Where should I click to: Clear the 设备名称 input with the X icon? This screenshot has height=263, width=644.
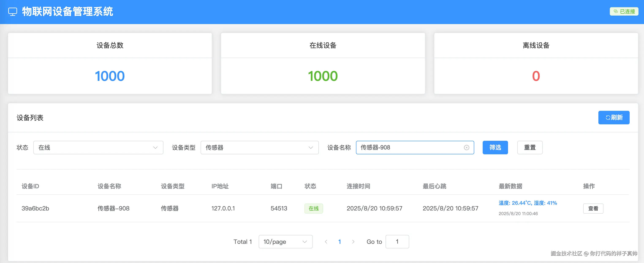coord(466,148)
